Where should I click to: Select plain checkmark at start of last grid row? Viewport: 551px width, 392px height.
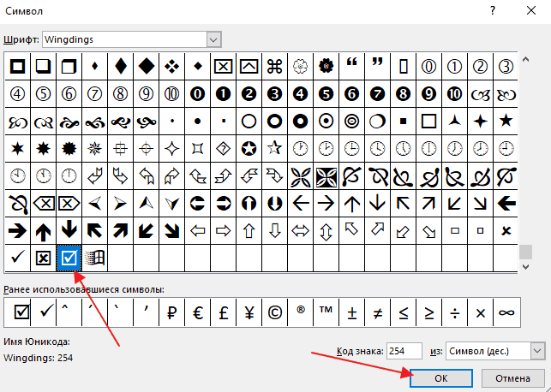(x=16, y=257)
